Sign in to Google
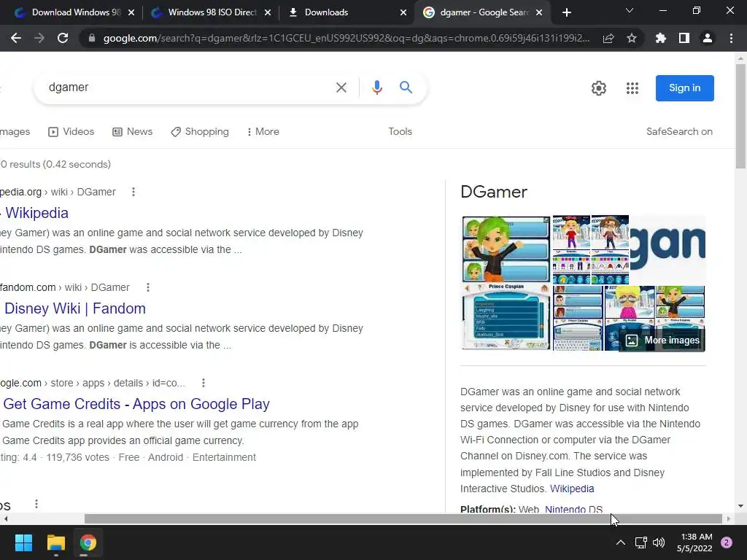The height and width of the screenshot is (560, 747). [x=684, y=88]
